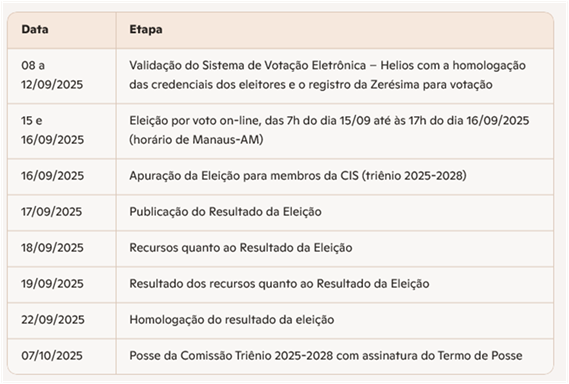Click the horário de Manaus-AM text
This screenshot has height=384, width=569.
196,140
